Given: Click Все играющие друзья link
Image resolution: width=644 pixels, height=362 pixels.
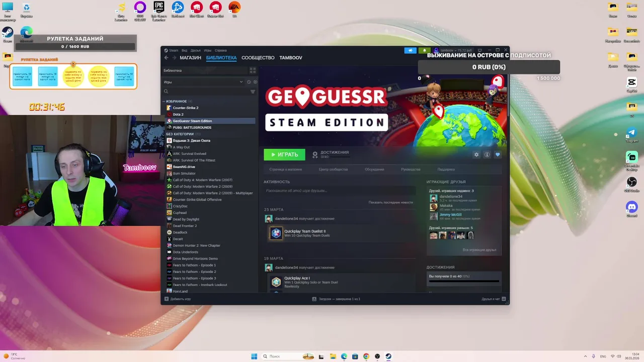Looking at the screenshot, I should (x=479, y=250).
